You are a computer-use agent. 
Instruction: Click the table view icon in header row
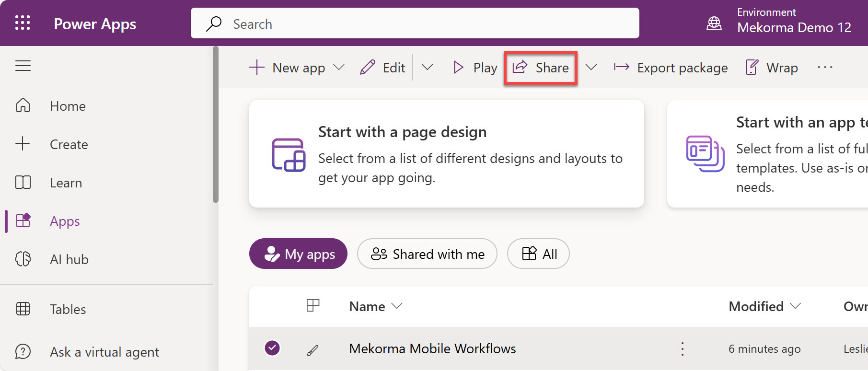[x=312, y=305]
